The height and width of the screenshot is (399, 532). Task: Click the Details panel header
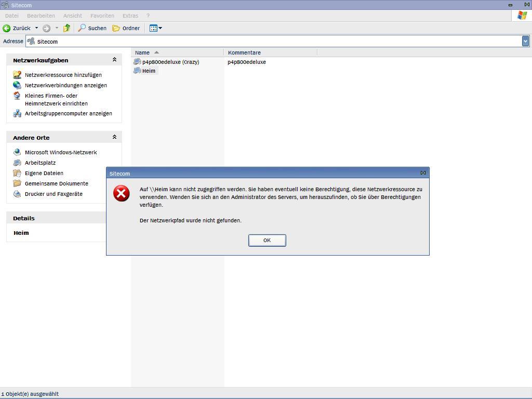pos(56,218)
